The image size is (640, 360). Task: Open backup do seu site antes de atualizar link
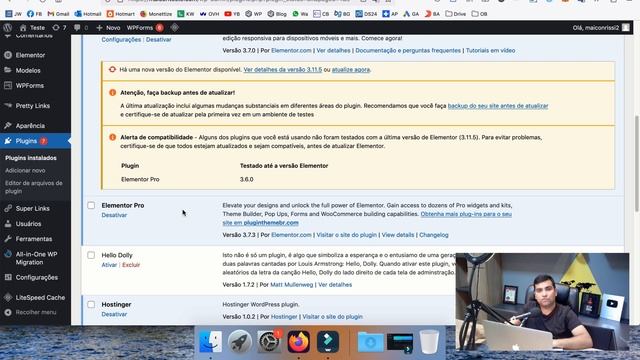[x=498, y=106]
